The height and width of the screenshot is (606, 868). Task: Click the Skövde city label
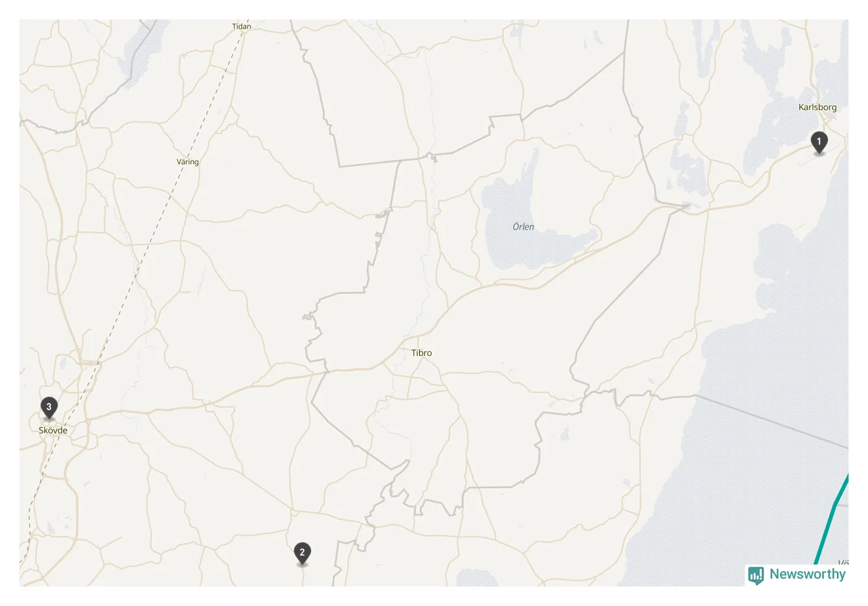[x=53, y=430]
